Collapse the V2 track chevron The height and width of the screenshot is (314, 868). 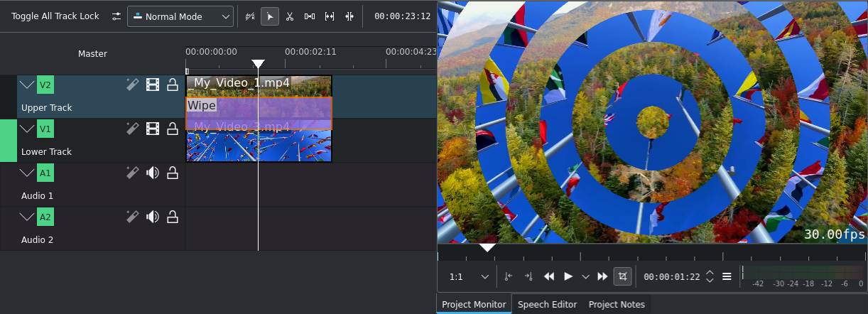[x=27, y=85]
